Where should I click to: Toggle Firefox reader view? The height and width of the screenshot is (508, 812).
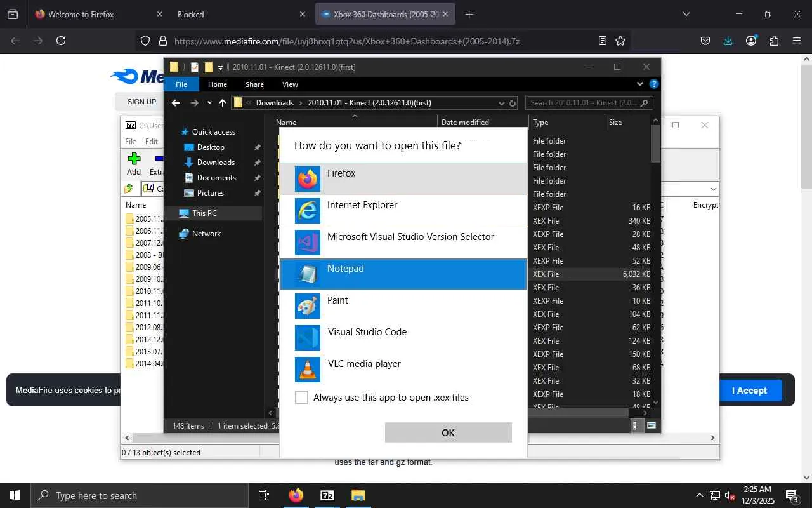pyautogui.click(x=603, y=41)
